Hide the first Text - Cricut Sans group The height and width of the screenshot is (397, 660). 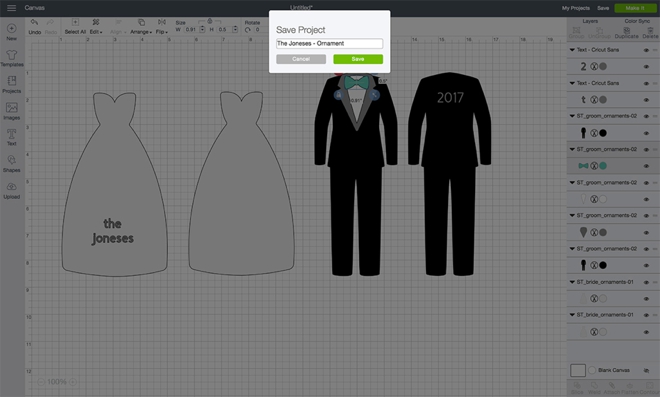(x=646, y=50)
